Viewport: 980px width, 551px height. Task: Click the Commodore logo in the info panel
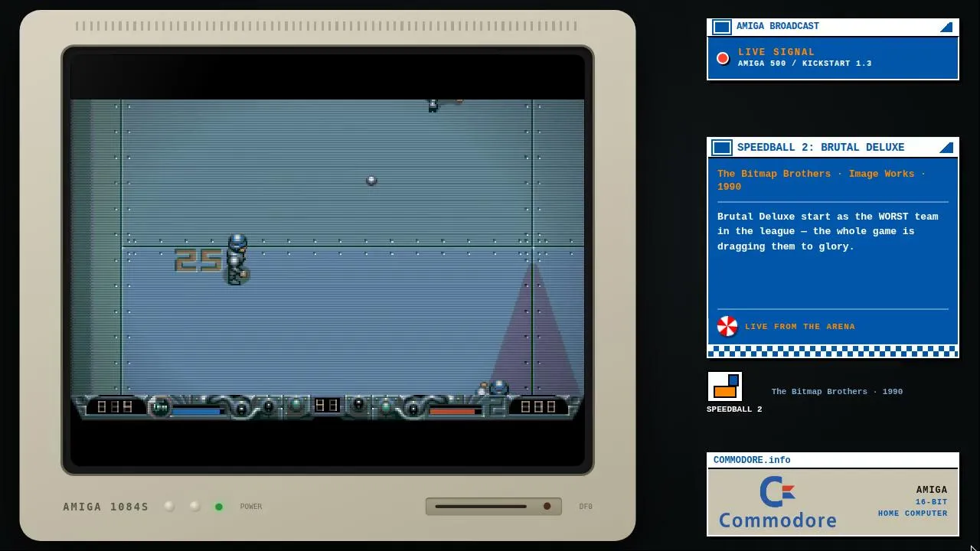pos(777,502)
